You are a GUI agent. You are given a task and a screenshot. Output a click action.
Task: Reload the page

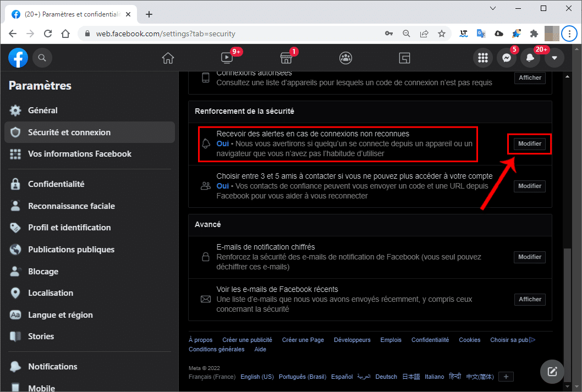(x=48, y=34)
